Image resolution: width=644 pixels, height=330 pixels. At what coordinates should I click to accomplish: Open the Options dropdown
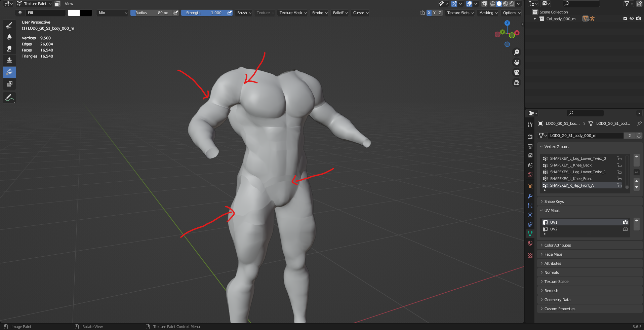pos(512,13)
